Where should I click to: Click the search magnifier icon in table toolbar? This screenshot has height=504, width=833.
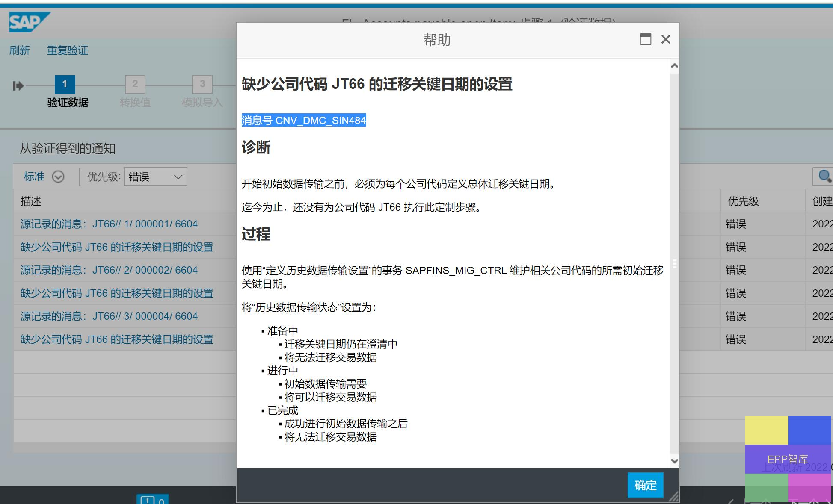(824, 176)
